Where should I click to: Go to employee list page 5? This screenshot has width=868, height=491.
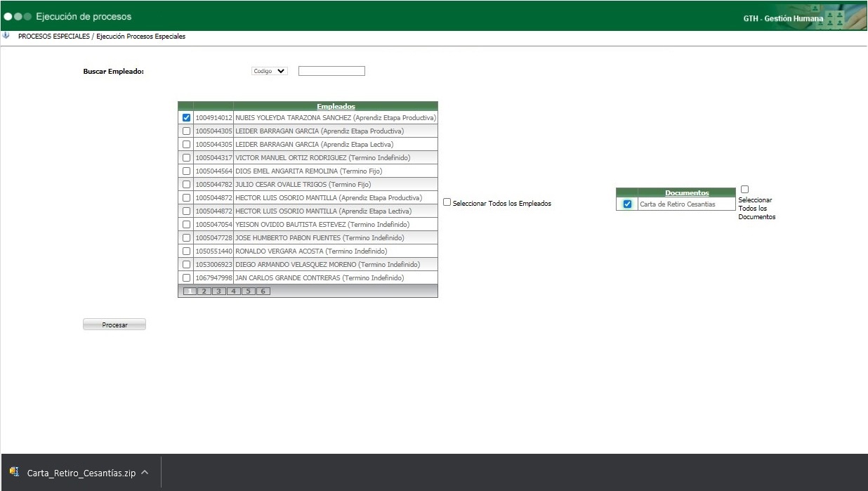click(x=249, y=291)
